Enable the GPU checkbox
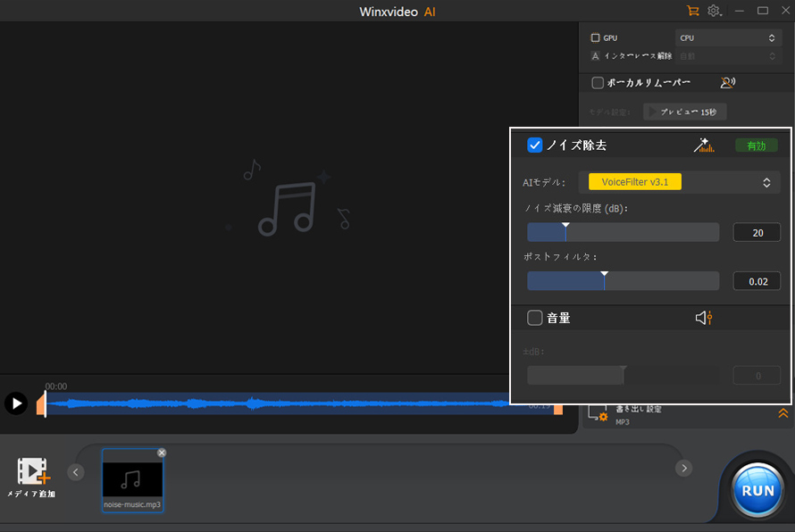 596,38
